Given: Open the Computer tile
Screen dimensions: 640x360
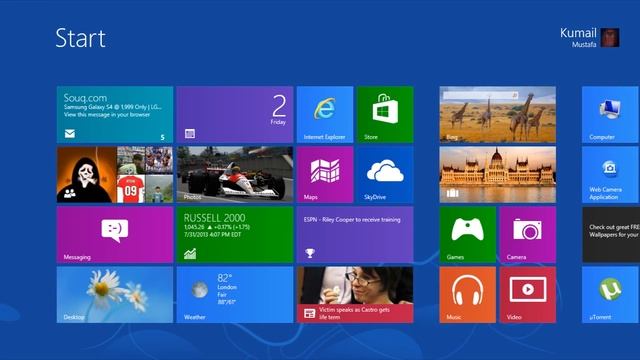Looking at the screenshot, I should tap(611, 114).
